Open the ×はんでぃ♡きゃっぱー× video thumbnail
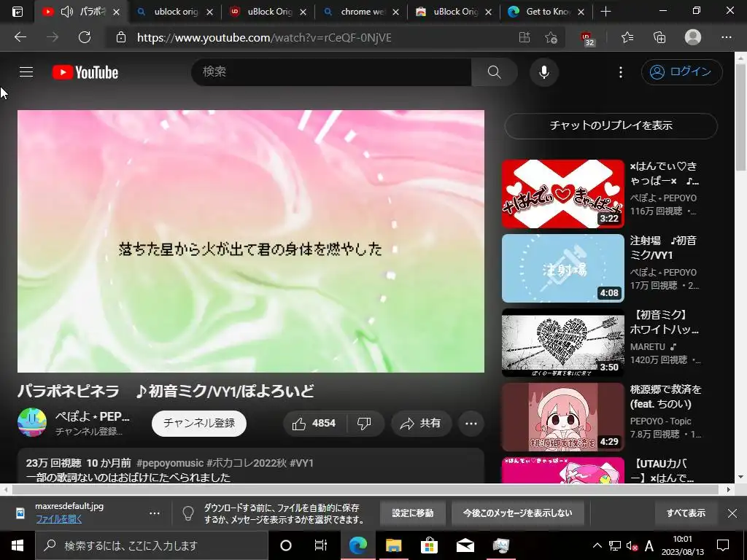This screenshot has height=560, width=747. [562, 194]
